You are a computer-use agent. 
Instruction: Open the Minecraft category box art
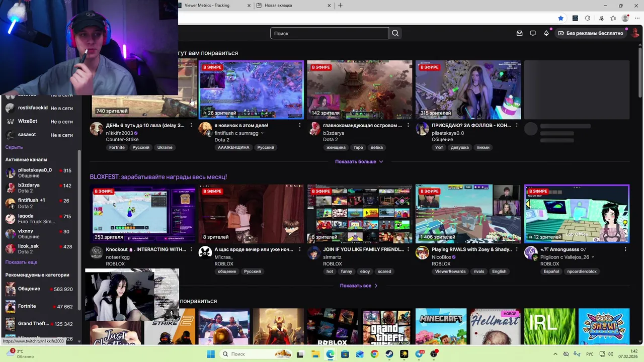[441, 327]
